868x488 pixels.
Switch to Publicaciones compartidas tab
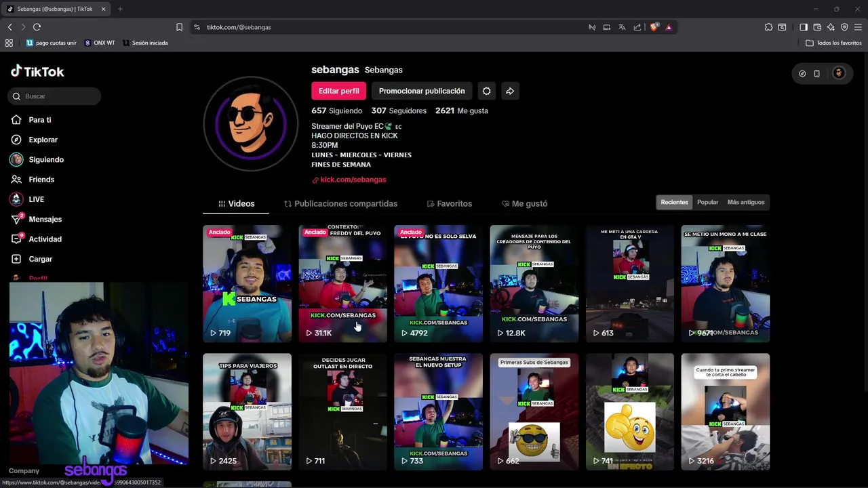pyautogui.click(x=340, y=203)
